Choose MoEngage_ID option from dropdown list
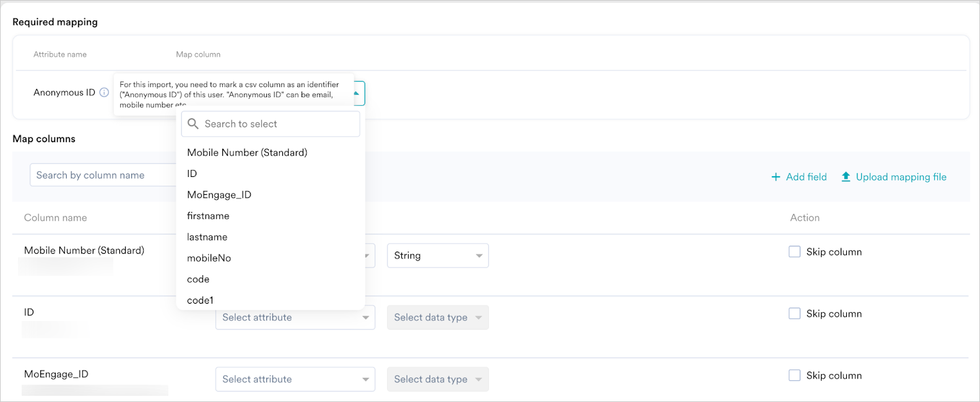Image resolution: width=980 pixels, height=402 pixels. (219, 195)
